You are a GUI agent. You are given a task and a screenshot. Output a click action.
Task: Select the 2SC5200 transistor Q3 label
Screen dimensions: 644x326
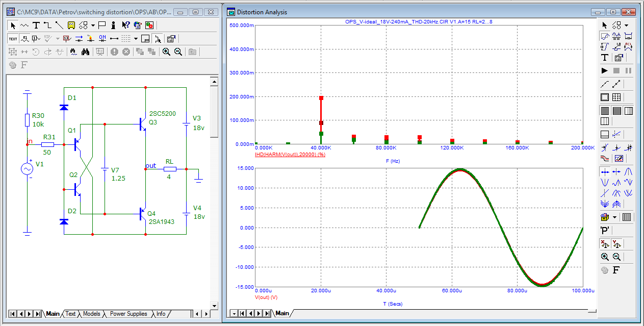tap(162, 113)
